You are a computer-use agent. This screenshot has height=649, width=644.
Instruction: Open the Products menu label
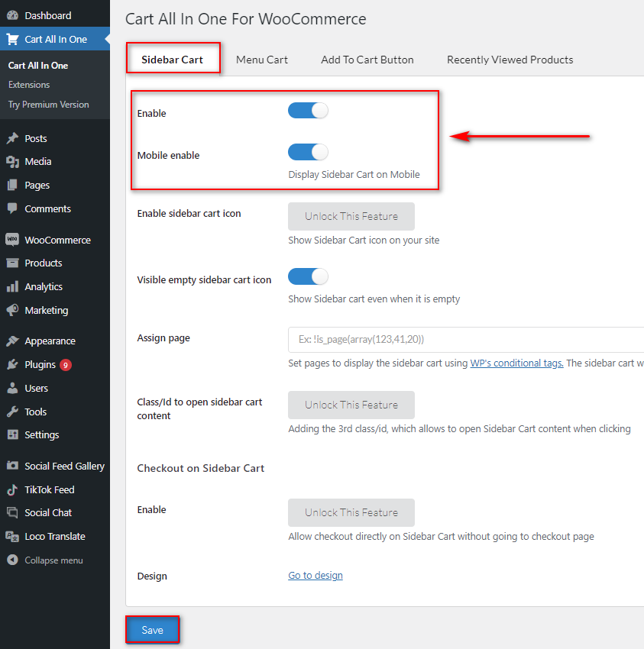(43, 263)
